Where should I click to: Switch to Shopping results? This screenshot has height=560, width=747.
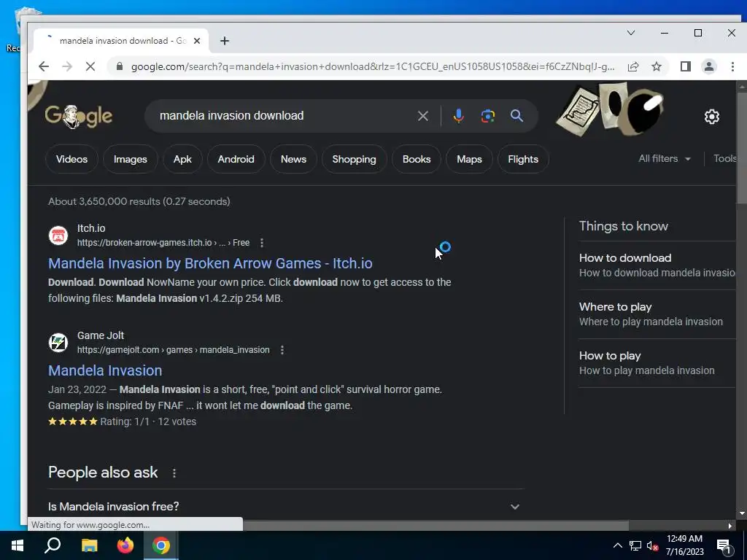coord(354,159)
